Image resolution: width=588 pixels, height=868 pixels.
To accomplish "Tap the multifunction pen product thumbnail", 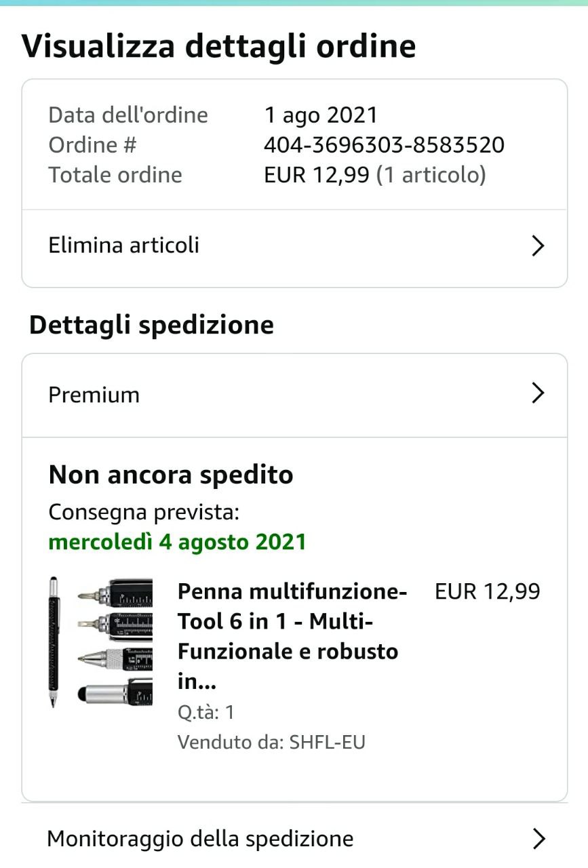I will (100, 642).
